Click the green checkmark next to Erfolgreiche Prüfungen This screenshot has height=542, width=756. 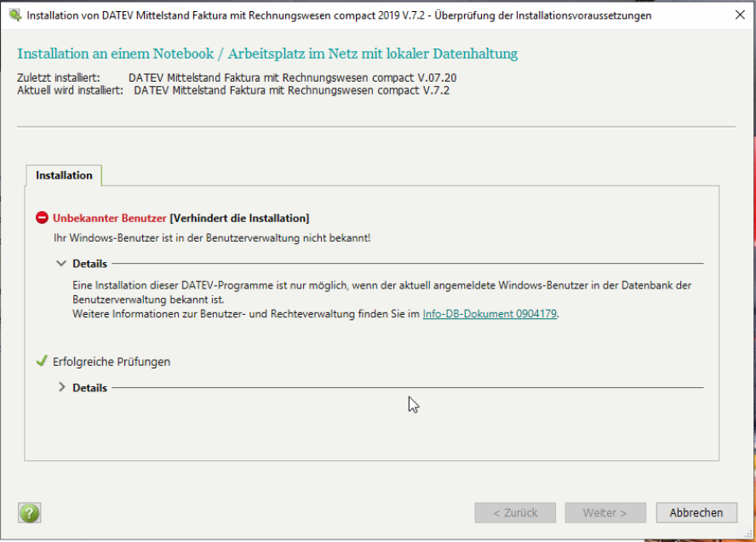tap(42, 362)
